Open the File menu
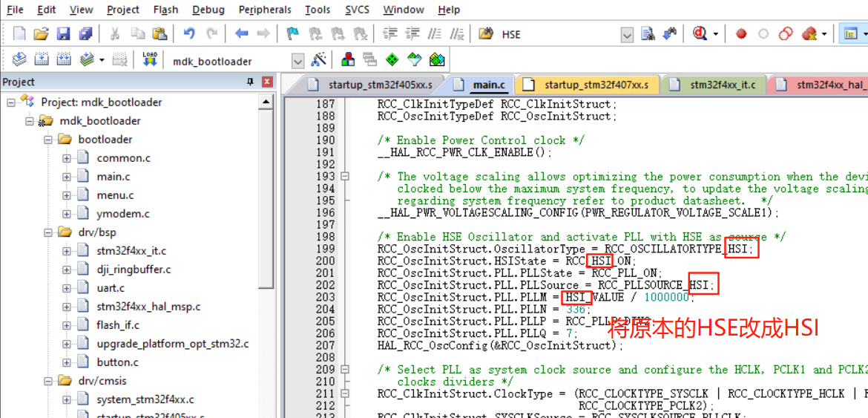This screenshot has width=868, height=418. (15, 10)
